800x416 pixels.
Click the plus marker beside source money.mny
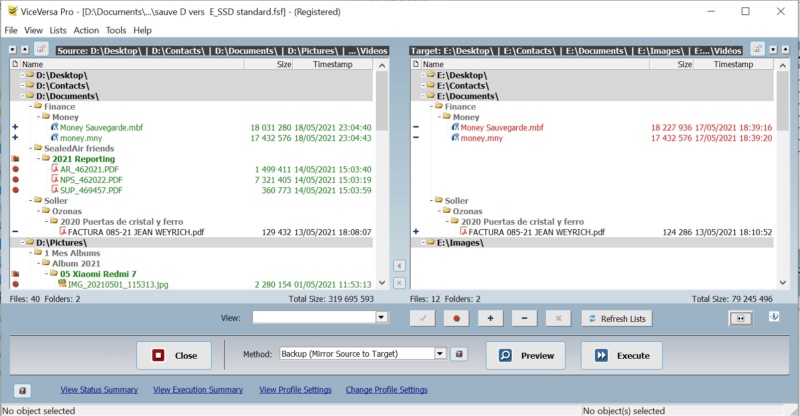(x=15, y=137)
